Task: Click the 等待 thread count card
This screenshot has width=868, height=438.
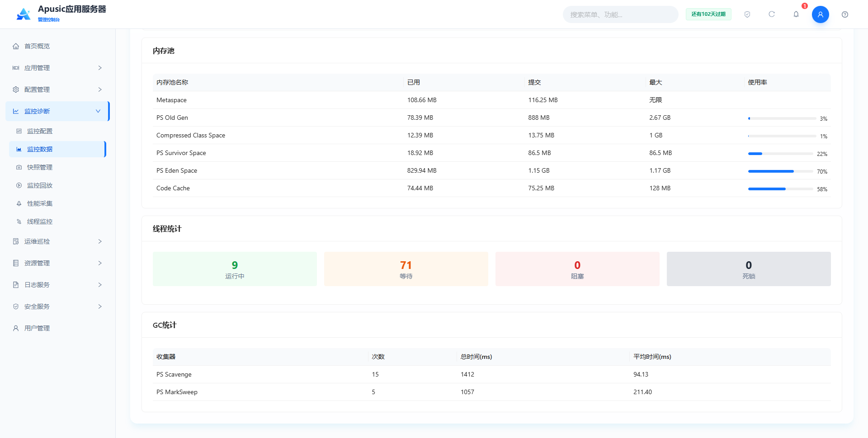Action: point(406,269)
